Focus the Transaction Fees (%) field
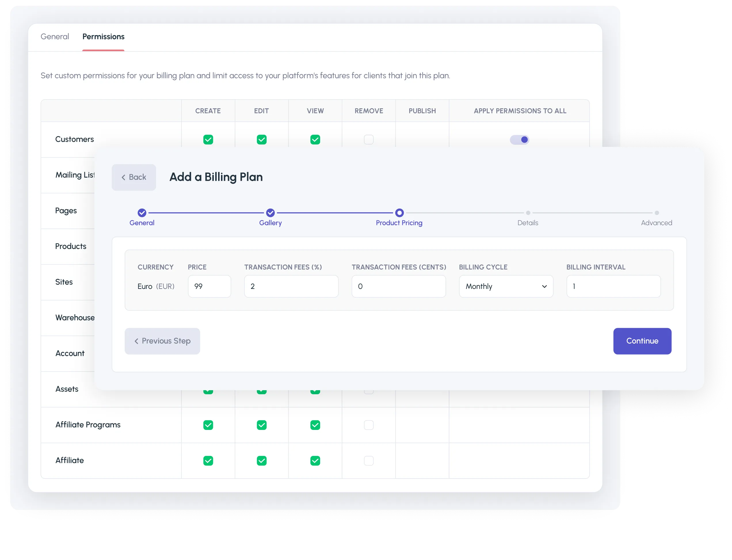Screen dimensions: 732x560 [291, 286]
